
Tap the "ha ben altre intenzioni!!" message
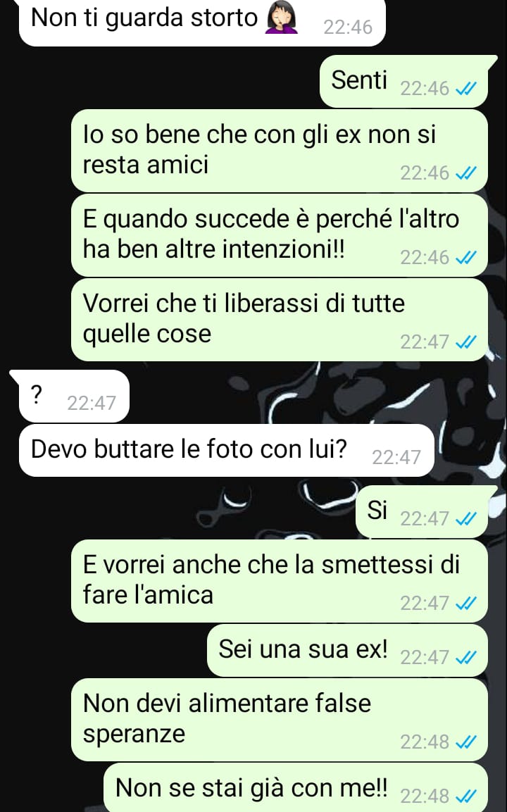[x=280, y=235]
